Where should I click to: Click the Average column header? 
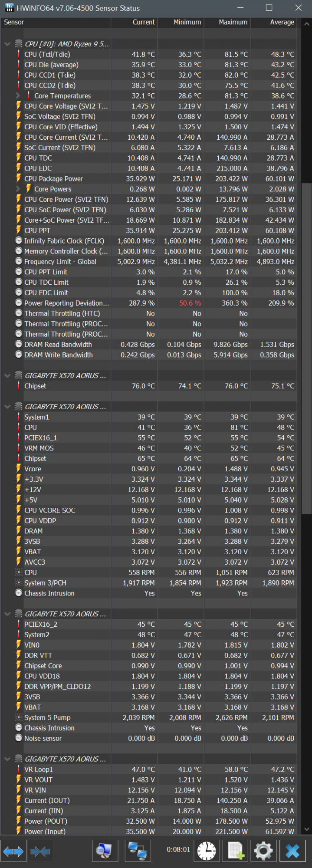273,22
